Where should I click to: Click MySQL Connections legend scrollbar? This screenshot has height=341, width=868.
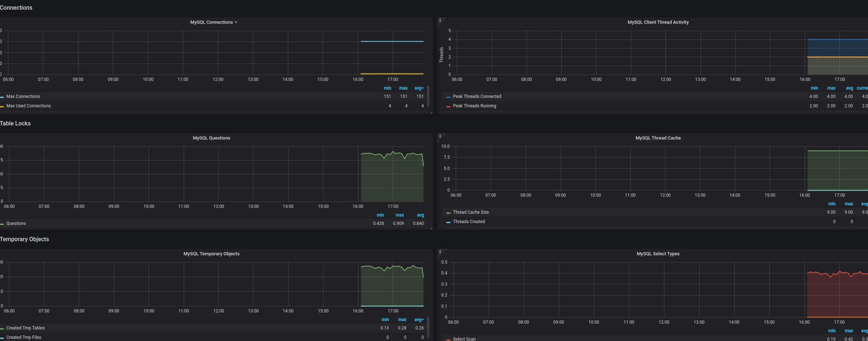click(x=428, y=96)
